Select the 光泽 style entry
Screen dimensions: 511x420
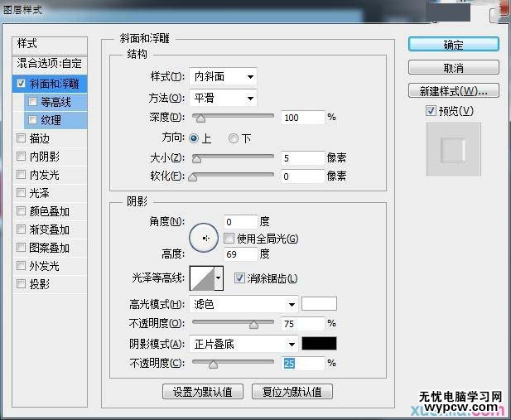click(39, 193)
